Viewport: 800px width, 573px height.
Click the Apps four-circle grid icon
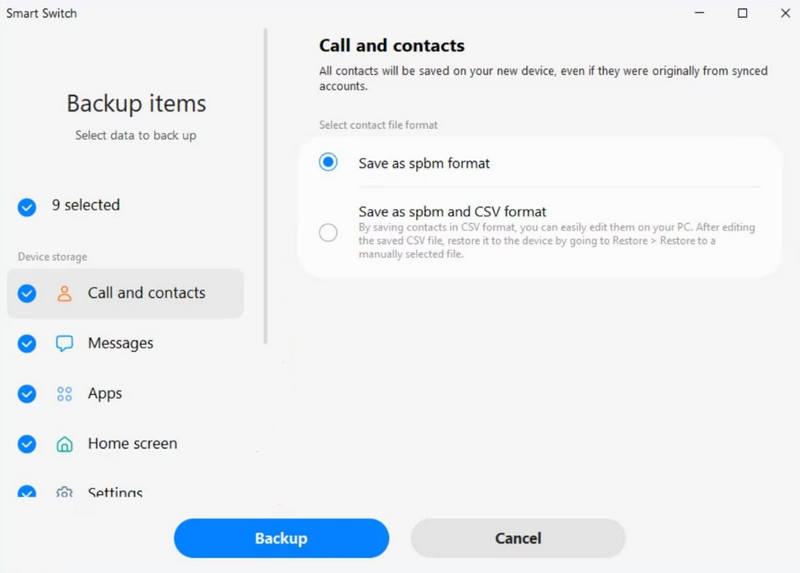tap(64, 394)
